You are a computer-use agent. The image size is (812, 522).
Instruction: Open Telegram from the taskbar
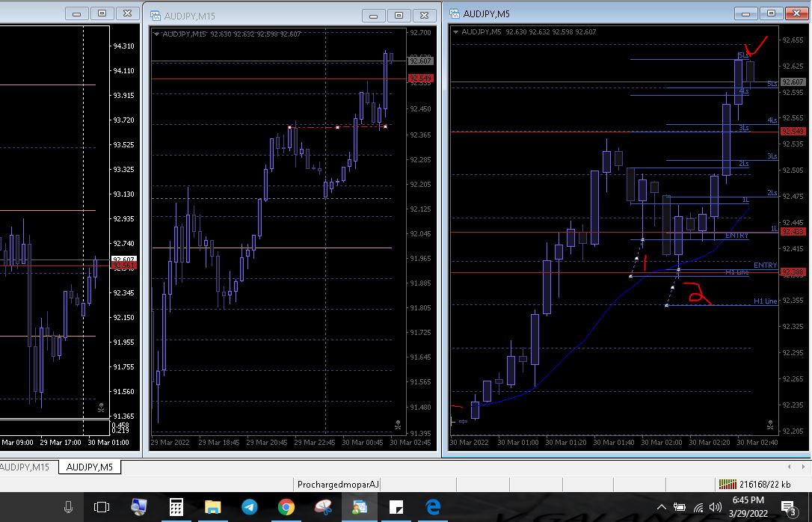click(x=250, y=507)
